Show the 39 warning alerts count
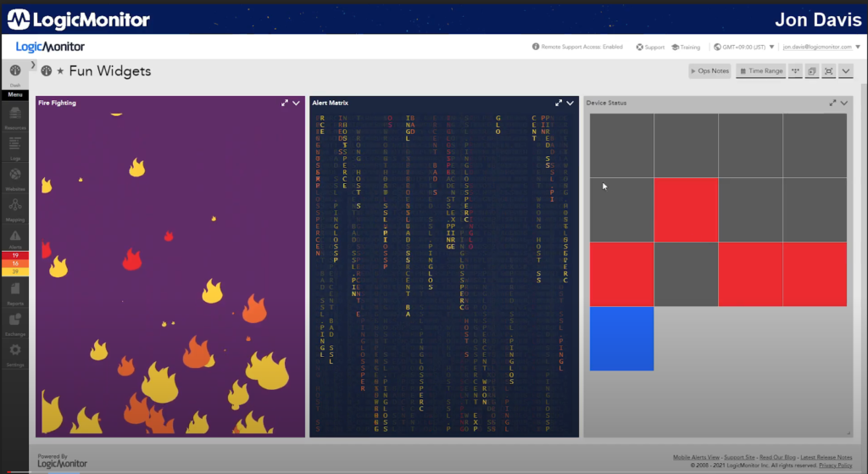 coord(15,272)
